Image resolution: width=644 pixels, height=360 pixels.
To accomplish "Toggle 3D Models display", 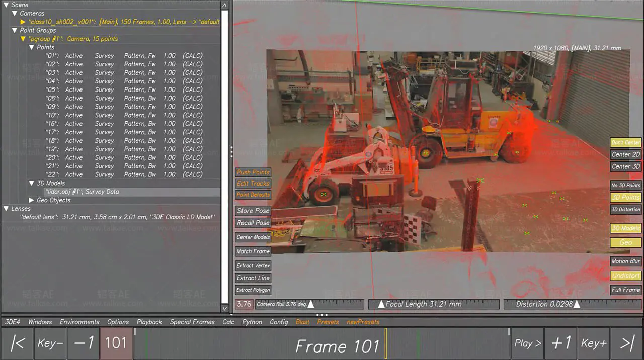I will click(x=625, y=228).
